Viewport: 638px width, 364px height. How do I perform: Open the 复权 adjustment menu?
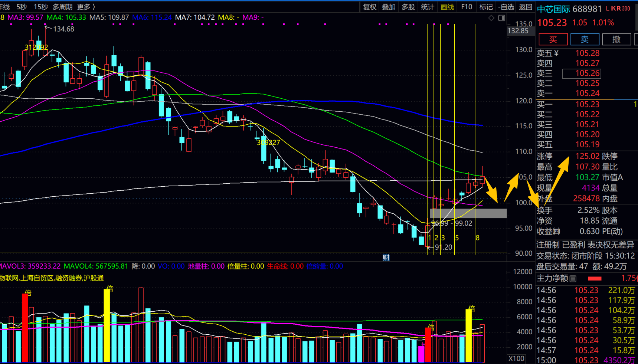[370, 7]
